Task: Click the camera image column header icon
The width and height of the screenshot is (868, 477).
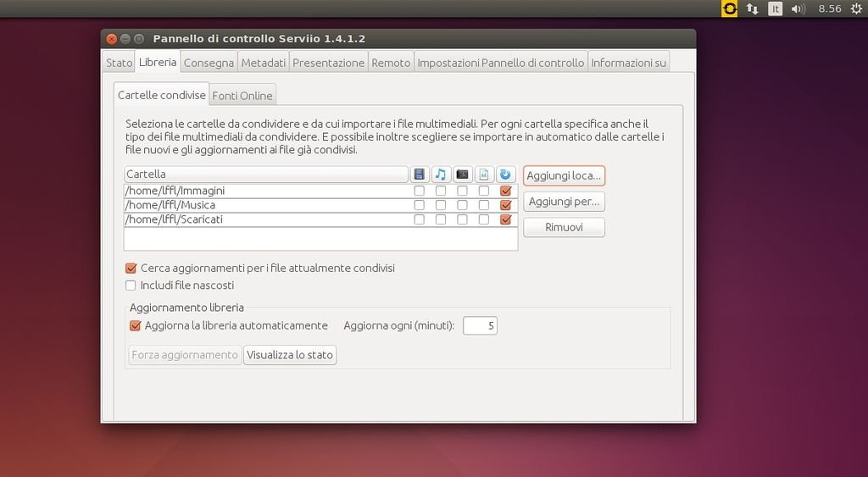Action: click(x=463, y=175)
